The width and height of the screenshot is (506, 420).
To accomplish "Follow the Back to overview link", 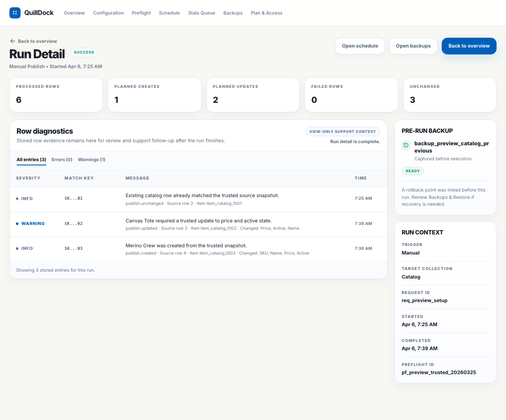I will pyautogui.click(x=37, y=41).
